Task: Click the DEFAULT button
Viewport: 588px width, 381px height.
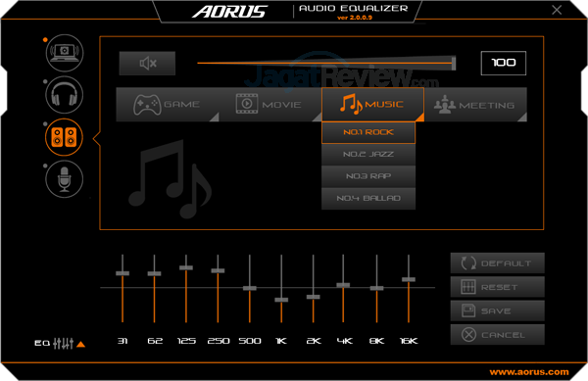Action: [497, 263]
